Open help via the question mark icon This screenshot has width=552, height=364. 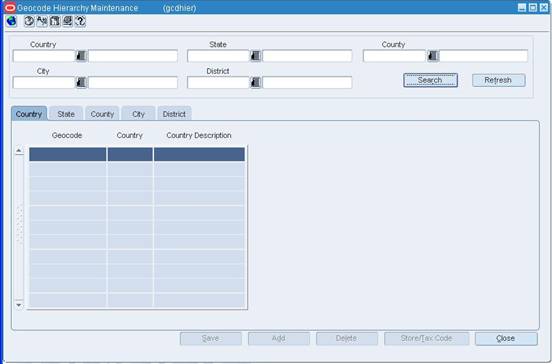click(80, 21)
